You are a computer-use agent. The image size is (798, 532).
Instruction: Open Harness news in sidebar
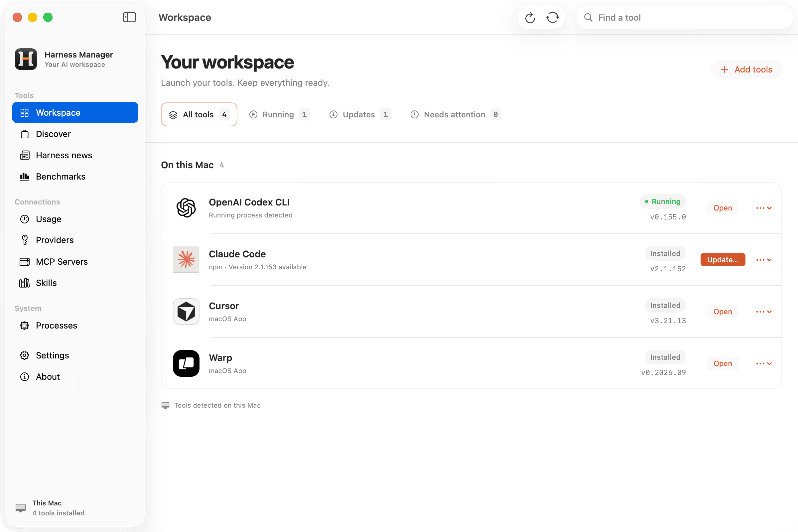click(x=75, y=155)
